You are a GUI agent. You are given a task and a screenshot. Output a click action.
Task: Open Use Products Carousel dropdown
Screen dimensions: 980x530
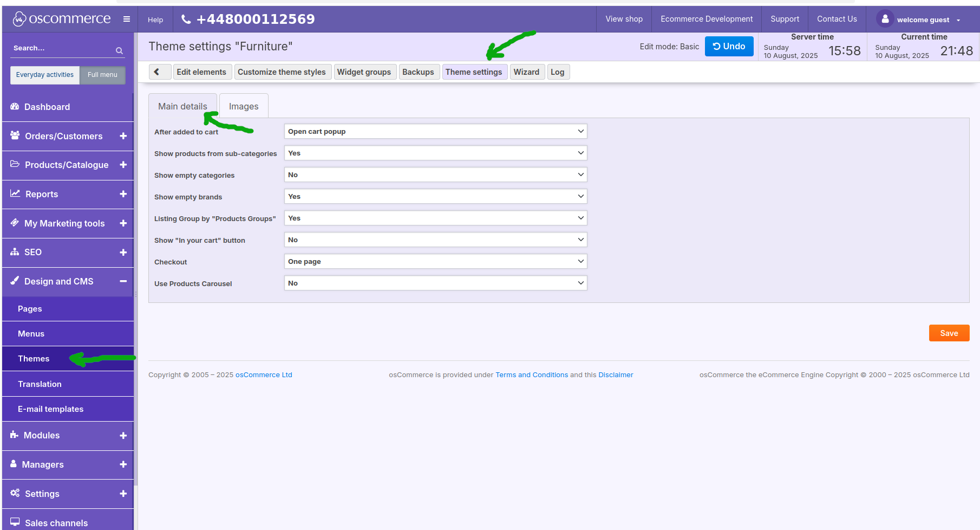point(436,283)
